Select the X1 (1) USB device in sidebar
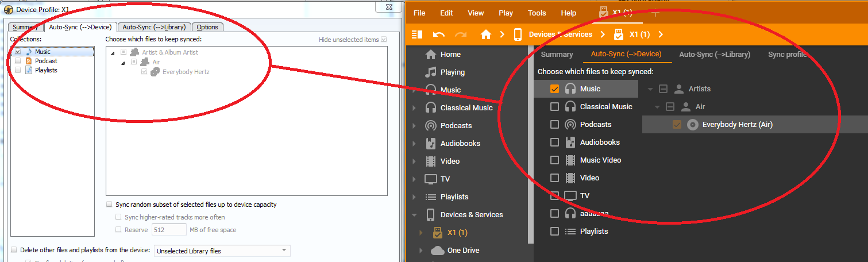The width and height of the screenshot is (868, 262). [x=438, y=233]
